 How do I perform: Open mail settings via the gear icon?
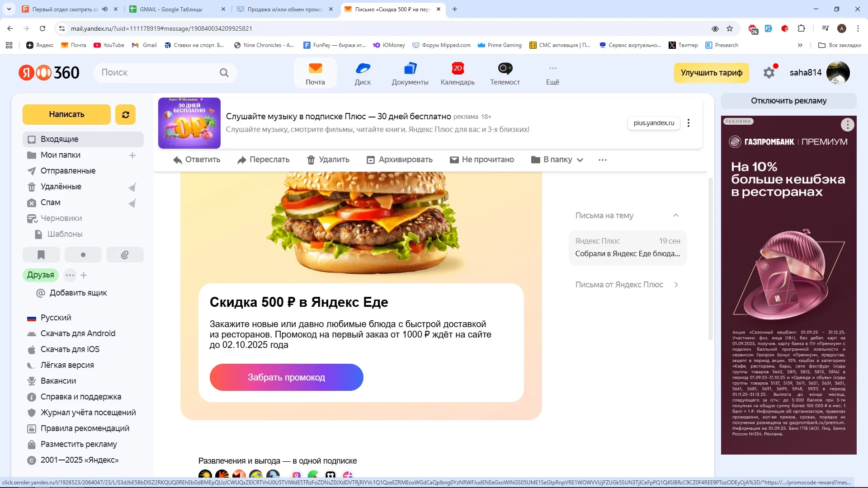tap(769, 73)
